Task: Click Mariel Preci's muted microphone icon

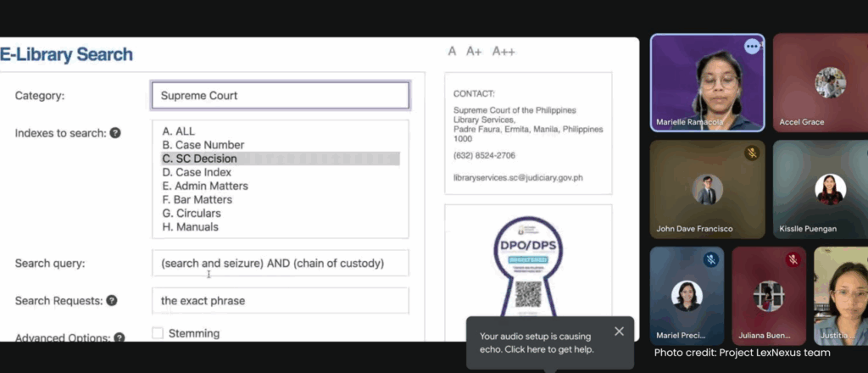Action: tap(710, 260)
